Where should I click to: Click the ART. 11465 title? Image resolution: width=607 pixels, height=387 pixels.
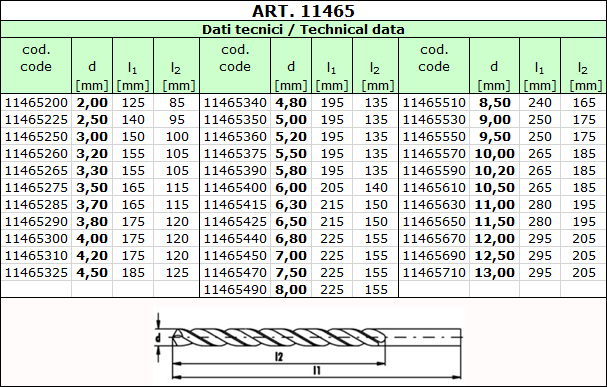point(303,11)
